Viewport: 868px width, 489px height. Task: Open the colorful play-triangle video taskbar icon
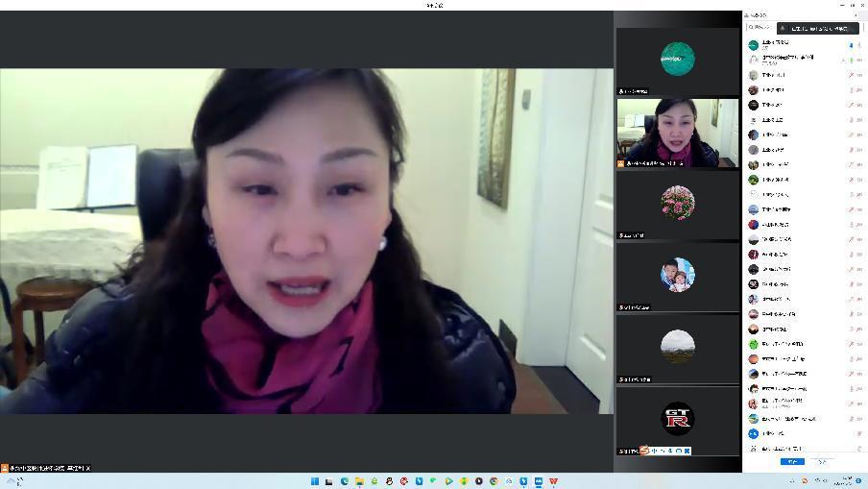(449, 481)
